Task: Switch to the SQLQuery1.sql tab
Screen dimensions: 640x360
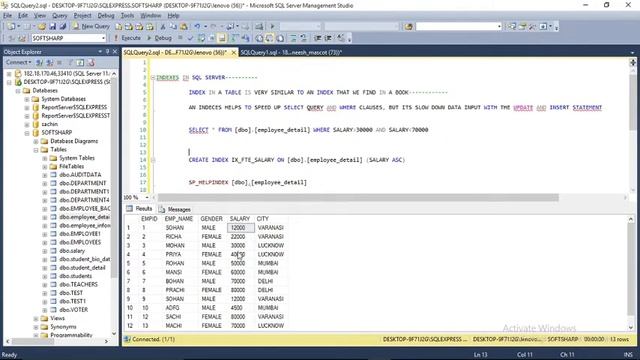Action: point(291,53)
